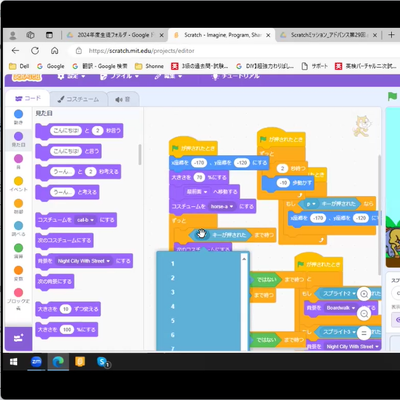Open the File menu in Scratch
400x400 pixels.
click(x=119, y=76)
